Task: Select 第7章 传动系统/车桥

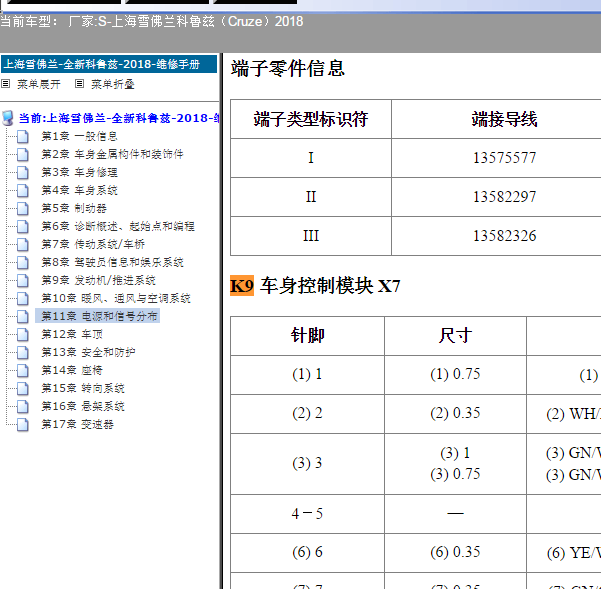Action: pos(93,244)
